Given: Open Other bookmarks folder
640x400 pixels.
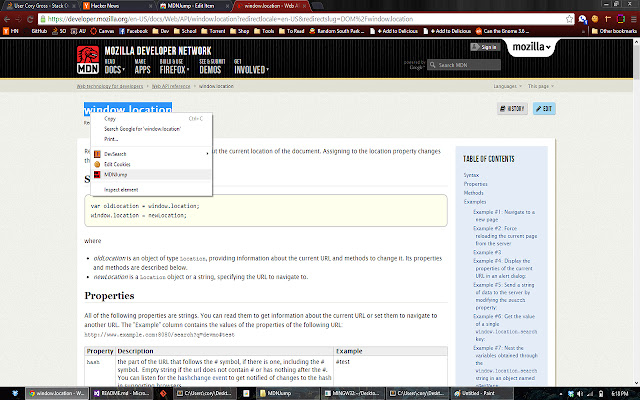Looking at the screenshot, I should 614,31.
